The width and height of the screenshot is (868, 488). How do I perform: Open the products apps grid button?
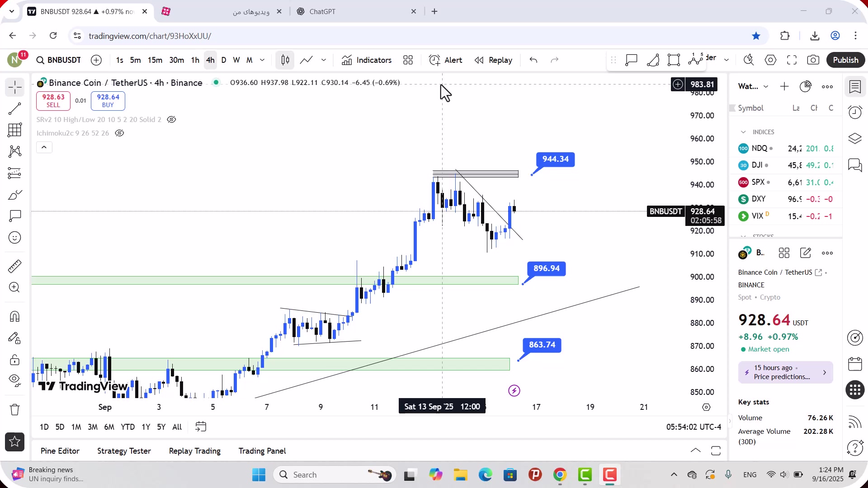click(855, 390)
